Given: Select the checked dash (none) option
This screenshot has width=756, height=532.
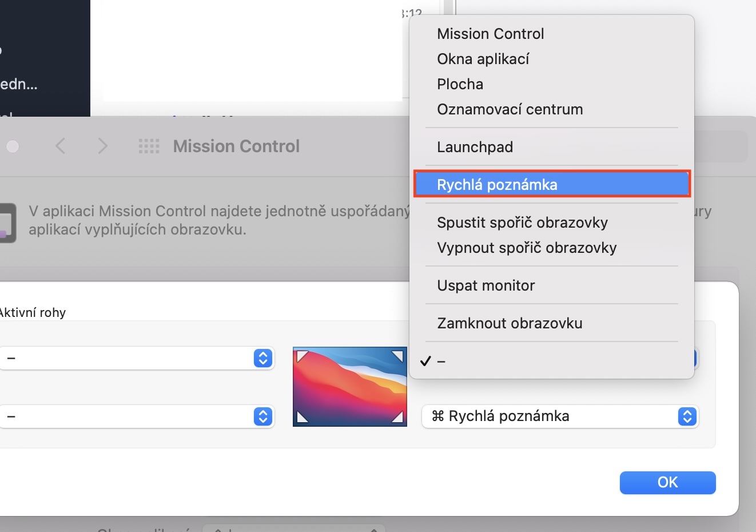Looking at the screenshot, I should 440,362.
